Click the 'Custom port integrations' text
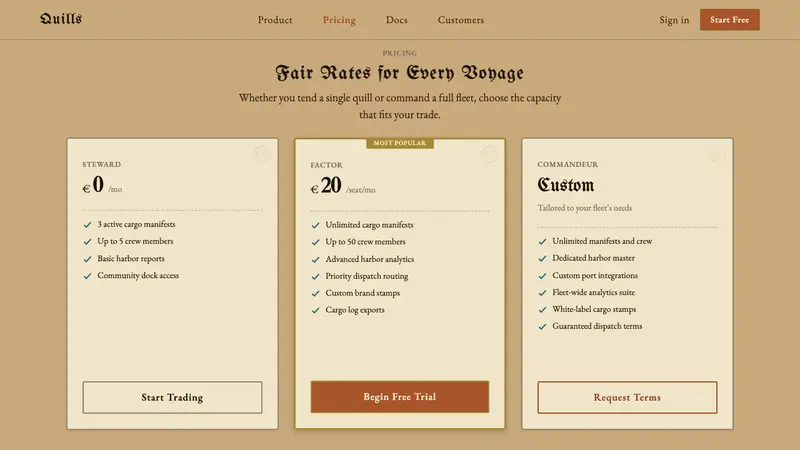 click(595, 275)
